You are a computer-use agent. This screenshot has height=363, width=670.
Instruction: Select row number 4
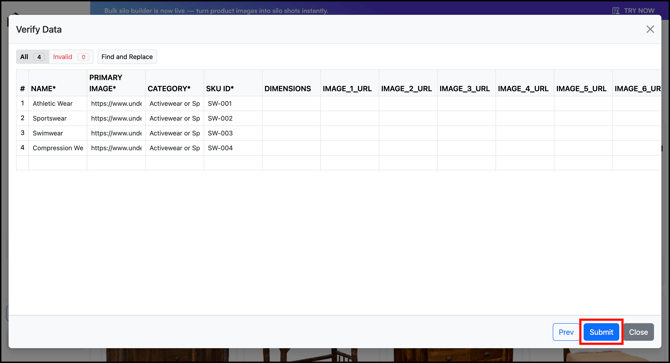pyautogui.click(x=22, y=148)
